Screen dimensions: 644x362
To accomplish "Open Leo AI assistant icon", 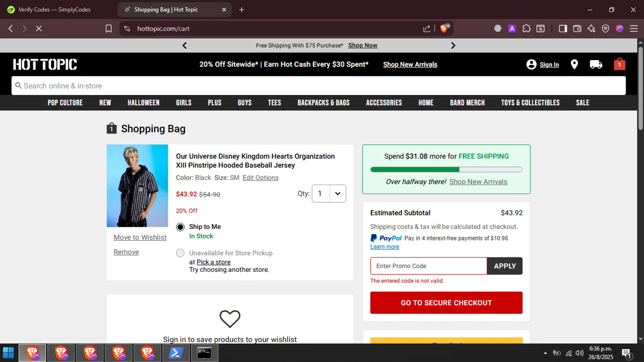I will [x=591, y=28].
